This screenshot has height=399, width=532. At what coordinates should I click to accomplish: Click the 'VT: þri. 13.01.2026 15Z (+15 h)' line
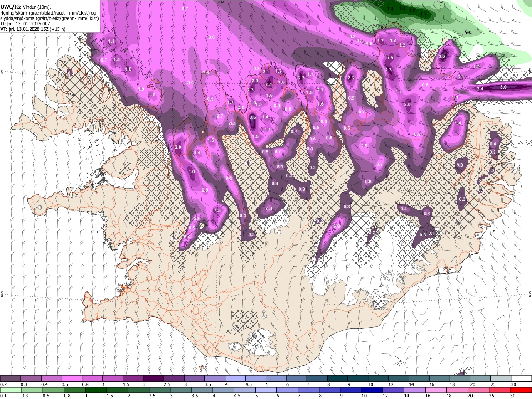[x=33, y=29]
